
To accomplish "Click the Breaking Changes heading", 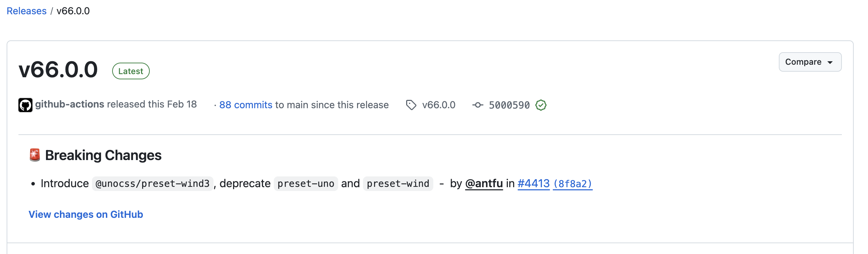I will tap(103, 155).
